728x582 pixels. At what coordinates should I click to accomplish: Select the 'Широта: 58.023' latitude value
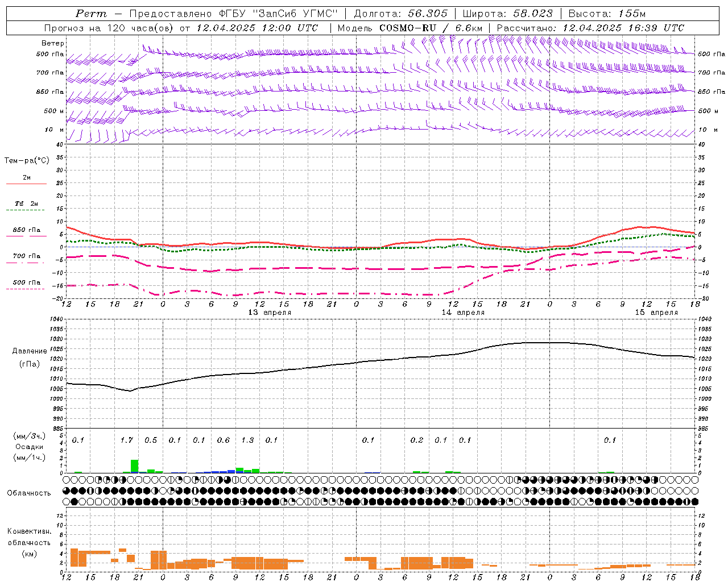[x=507, y=14]
